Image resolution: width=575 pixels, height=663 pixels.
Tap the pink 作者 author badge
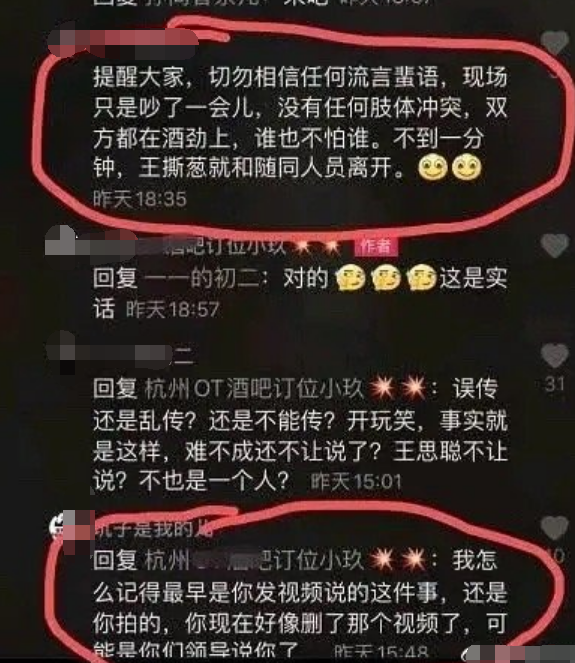pyautogui.click(x=375, y=247)
